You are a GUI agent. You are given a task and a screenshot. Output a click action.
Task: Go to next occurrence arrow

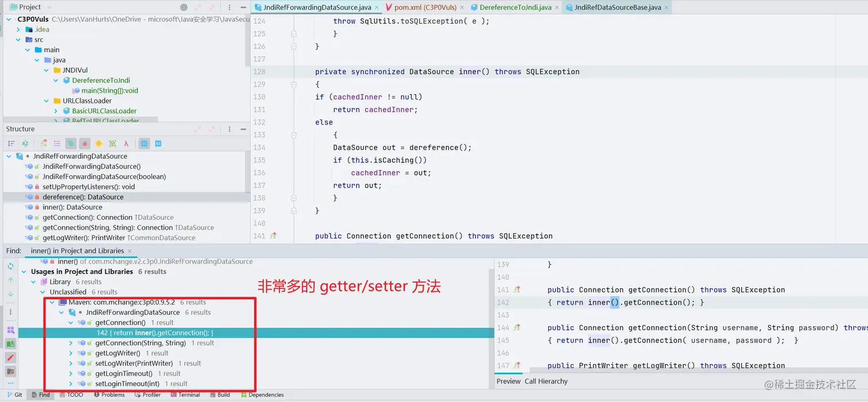[x=10, y=294]
